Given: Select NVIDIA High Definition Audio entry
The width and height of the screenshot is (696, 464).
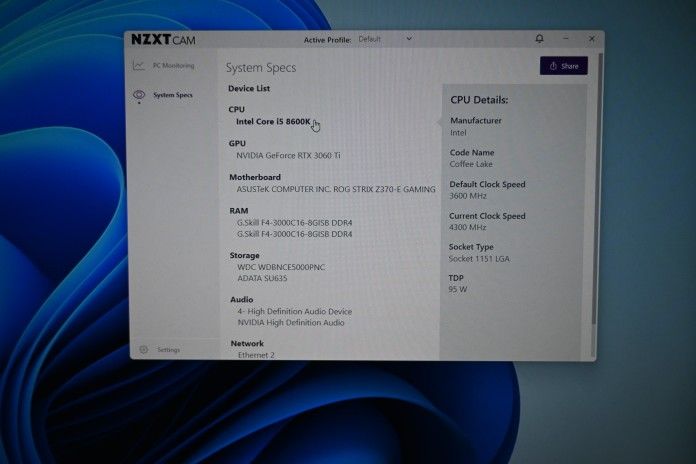Looking at the screenshot, I should 291,323.
